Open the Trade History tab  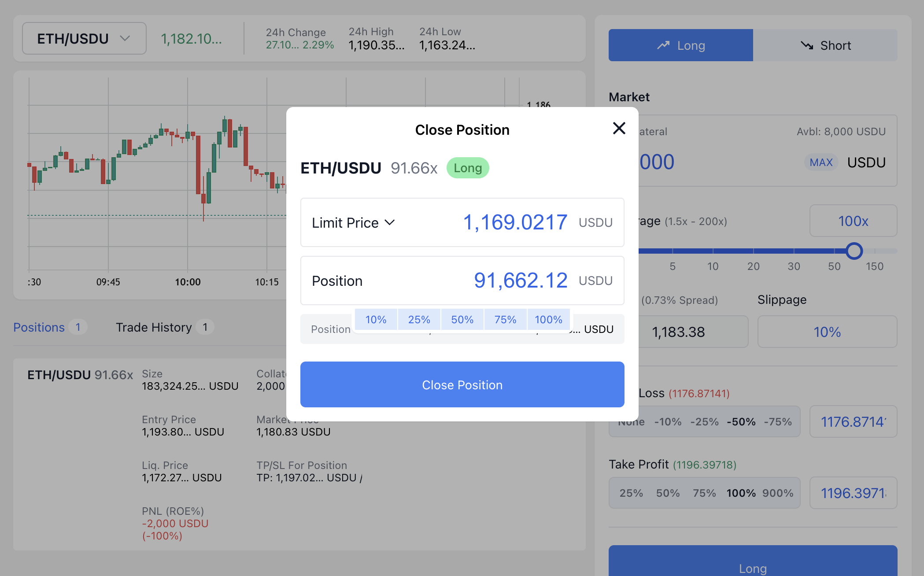pos(154,327)
